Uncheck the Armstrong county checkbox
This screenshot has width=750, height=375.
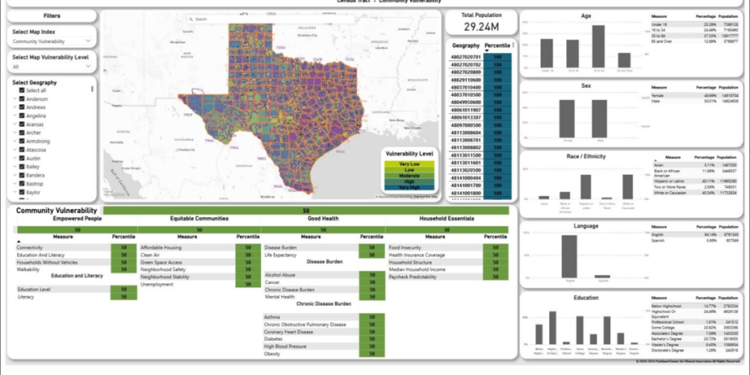coord(22,141)
